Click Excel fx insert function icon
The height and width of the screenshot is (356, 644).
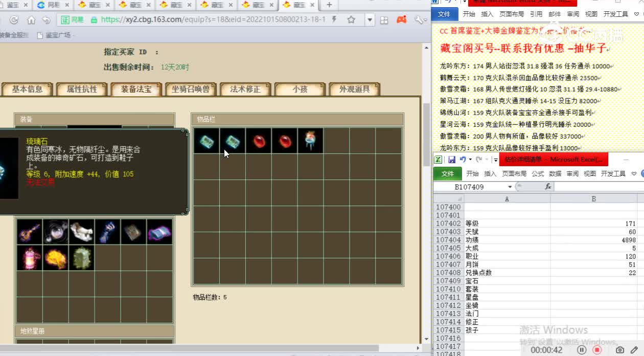[x=548, y=187]
